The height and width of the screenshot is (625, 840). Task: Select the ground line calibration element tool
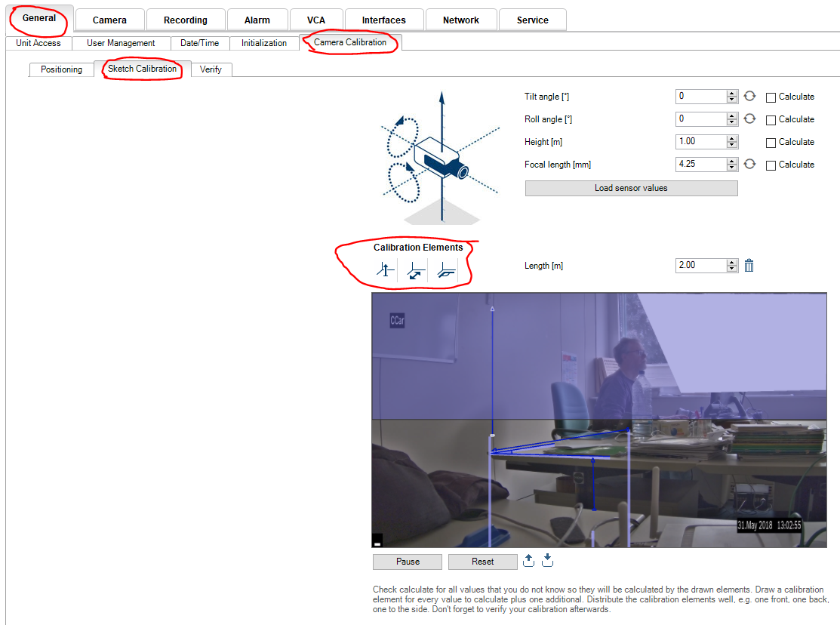coord(416,269)
